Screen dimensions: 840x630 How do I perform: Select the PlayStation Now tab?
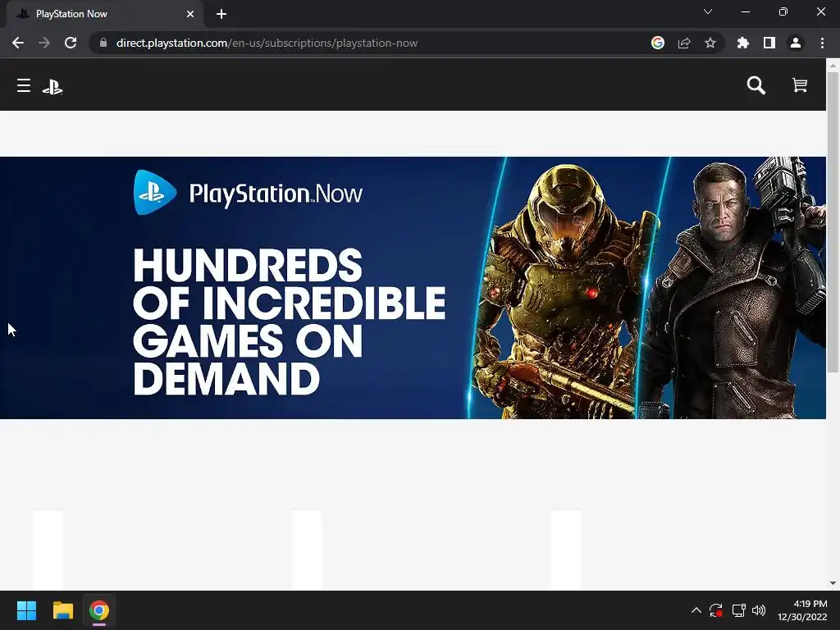tap(104, 14)
